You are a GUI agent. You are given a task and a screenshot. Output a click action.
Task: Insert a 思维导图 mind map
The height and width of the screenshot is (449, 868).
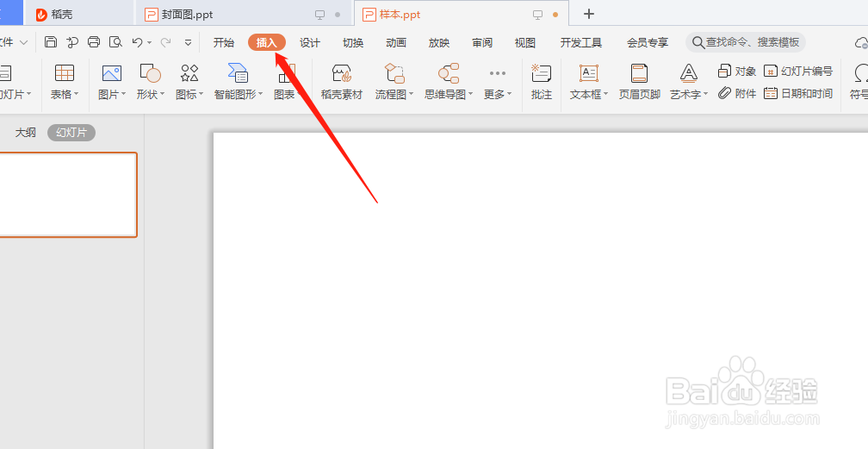pos(449,72)
